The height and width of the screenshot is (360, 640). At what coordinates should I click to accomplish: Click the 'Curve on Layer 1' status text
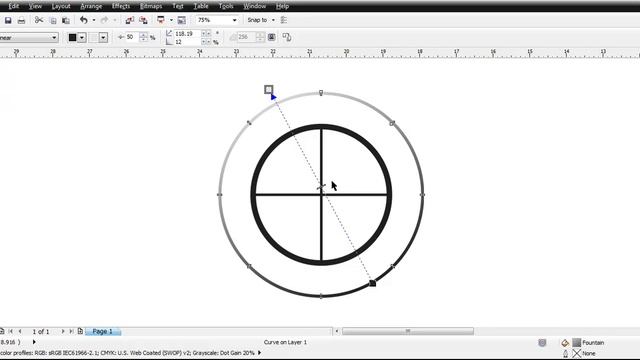tap(285, 342)
